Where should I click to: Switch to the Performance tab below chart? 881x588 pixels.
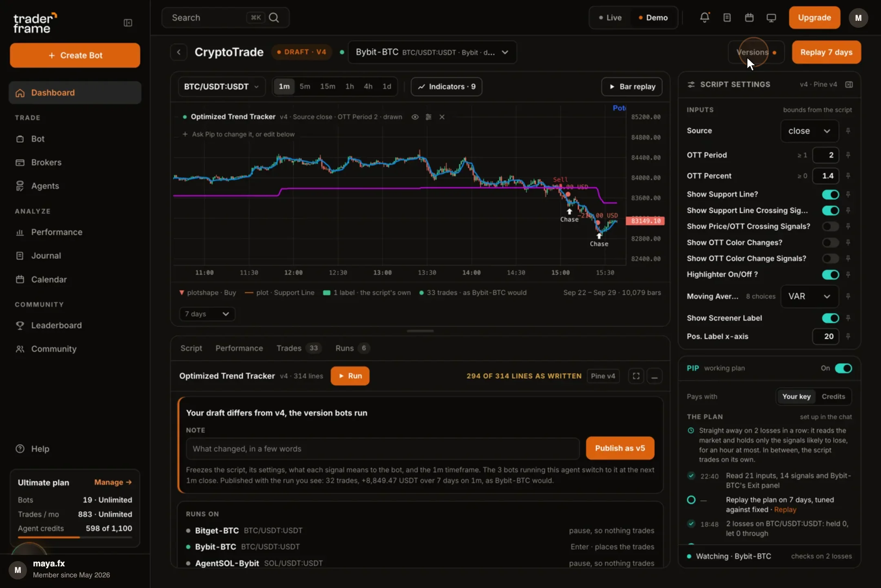coord(239,348)
